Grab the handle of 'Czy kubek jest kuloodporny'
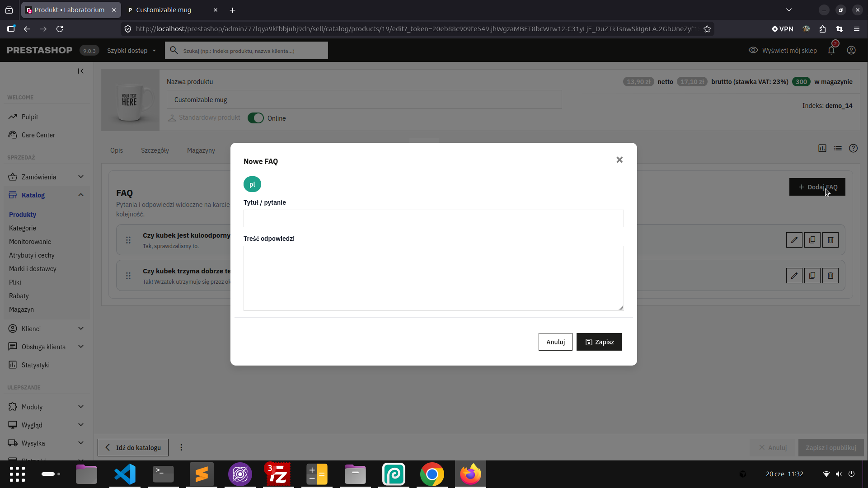868x488 pixels. tap(128, 240)
